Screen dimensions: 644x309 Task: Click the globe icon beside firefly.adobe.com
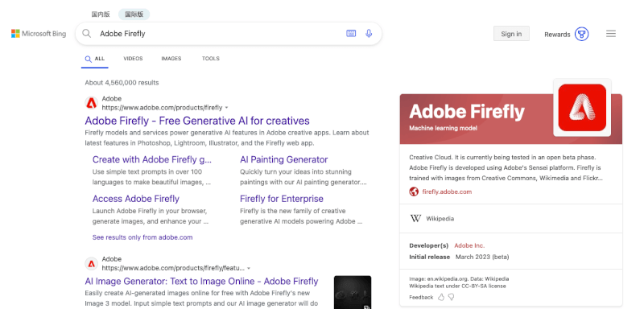pyautogui.click(x=414, y=192)
